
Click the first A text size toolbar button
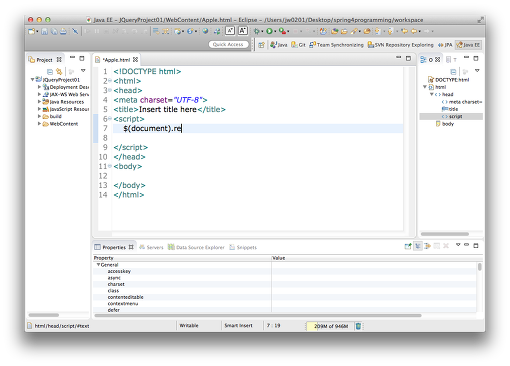(230, 31)
